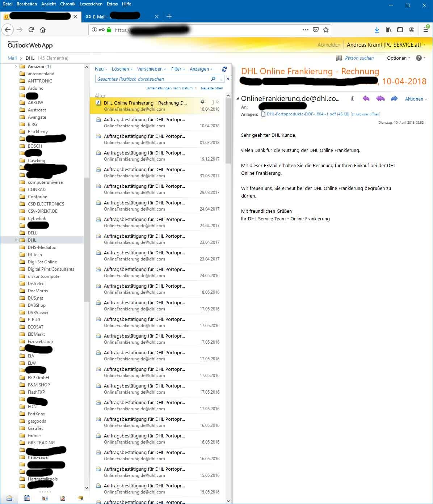Open the Optionen dropdown

pos(399,58)
